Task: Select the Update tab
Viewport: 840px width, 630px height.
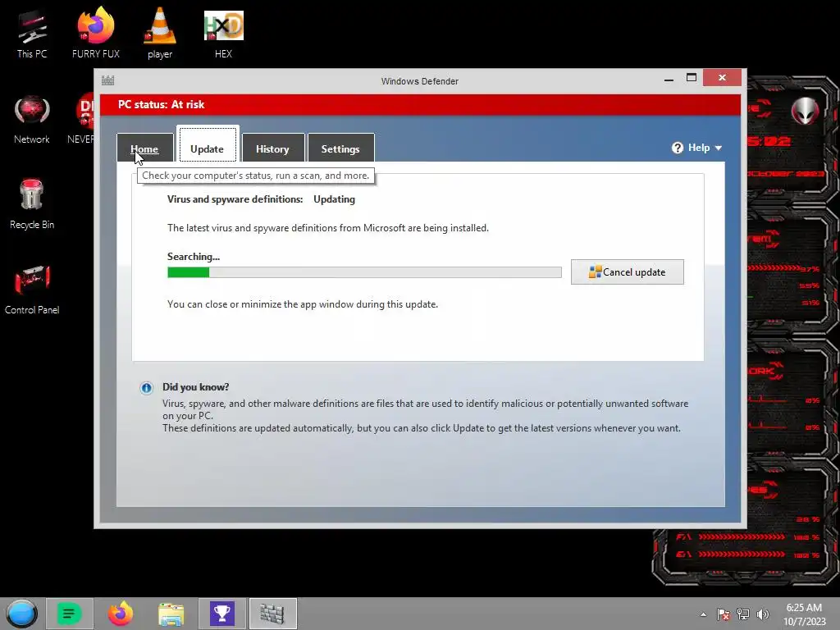Action: click(x=208, y=144)
